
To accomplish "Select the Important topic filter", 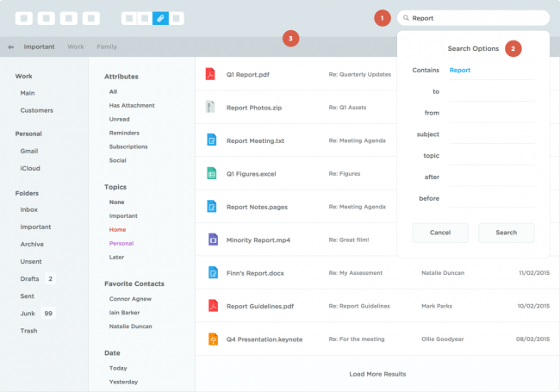I will pyautogui.click(x=123, y=216).
